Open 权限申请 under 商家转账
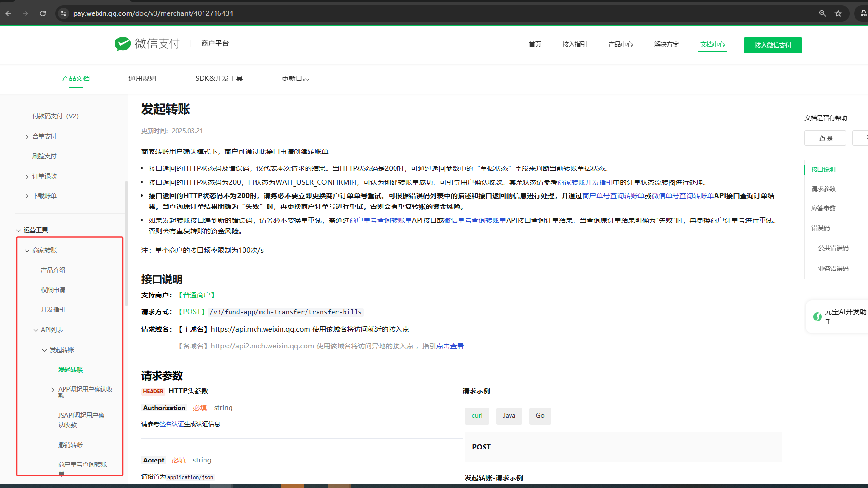868x488 pixels. pyautogui.click(x=53, y=290)
